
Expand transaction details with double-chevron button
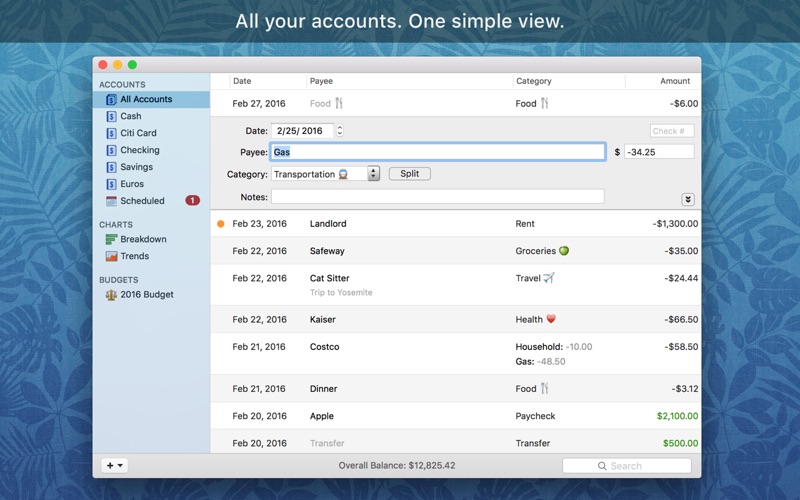[688, 200]
